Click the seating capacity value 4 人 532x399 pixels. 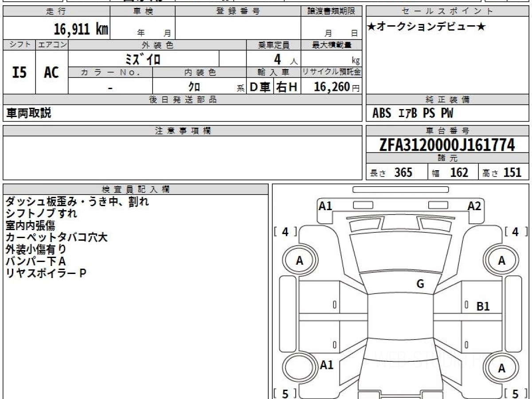(285, 59)
